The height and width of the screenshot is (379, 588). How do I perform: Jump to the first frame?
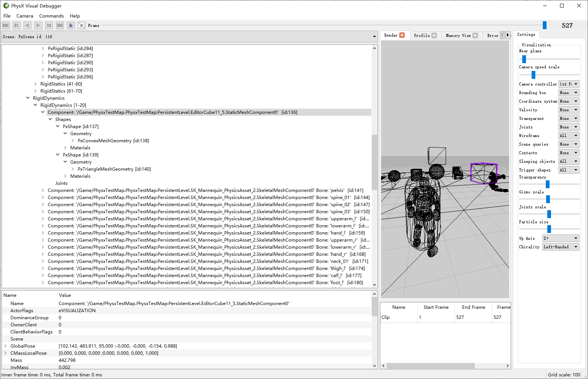click(6, 25)
